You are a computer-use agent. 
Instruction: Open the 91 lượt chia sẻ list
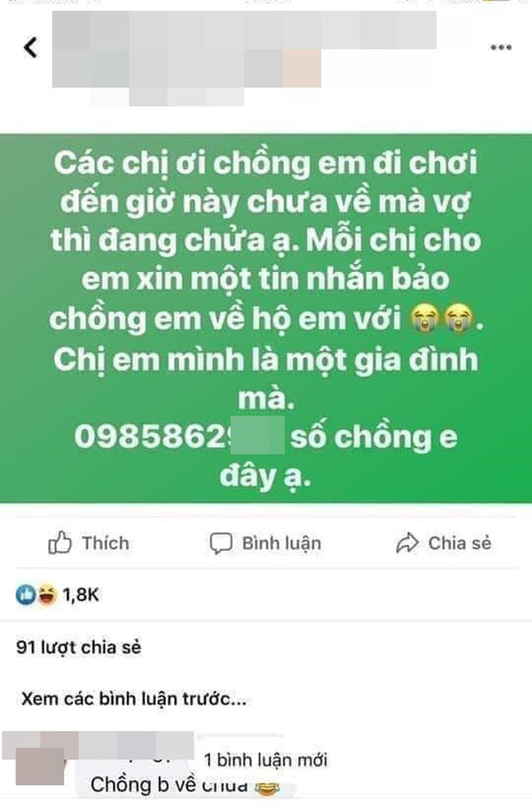pos(78,647)
